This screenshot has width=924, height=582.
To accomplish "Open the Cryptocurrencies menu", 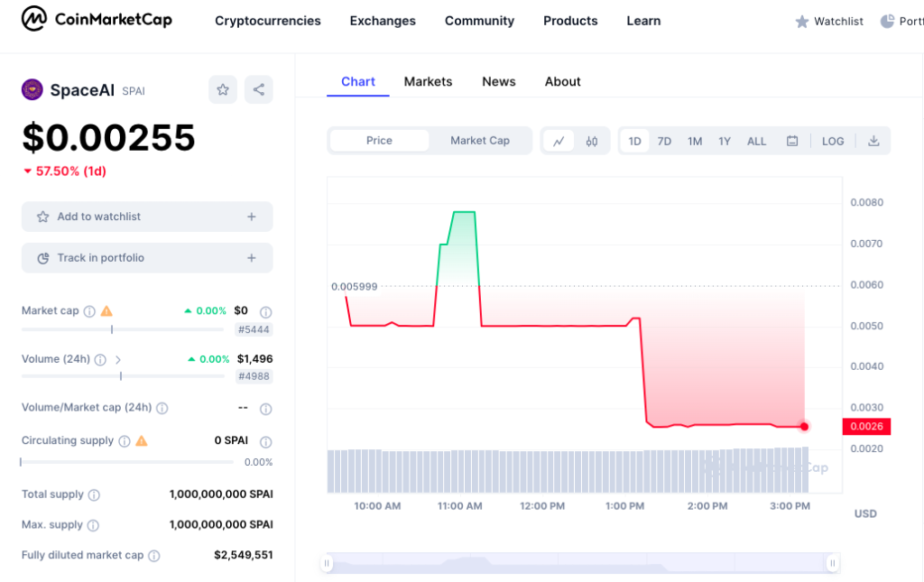I will (x=267, y=20).
